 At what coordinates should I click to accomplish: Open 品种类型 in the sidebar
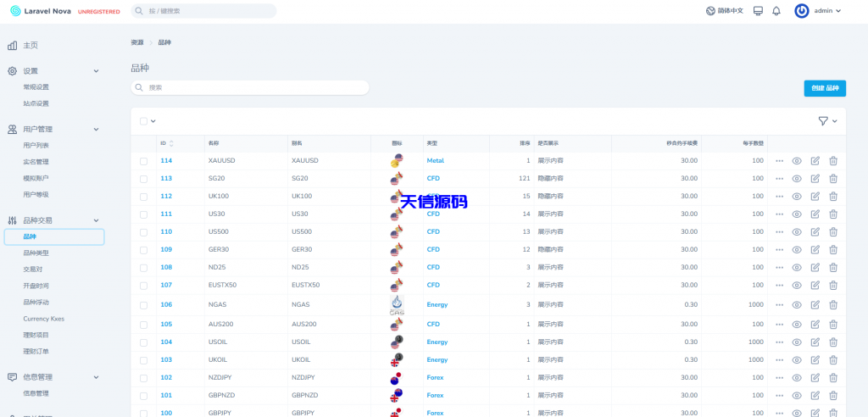pos(36,253)
